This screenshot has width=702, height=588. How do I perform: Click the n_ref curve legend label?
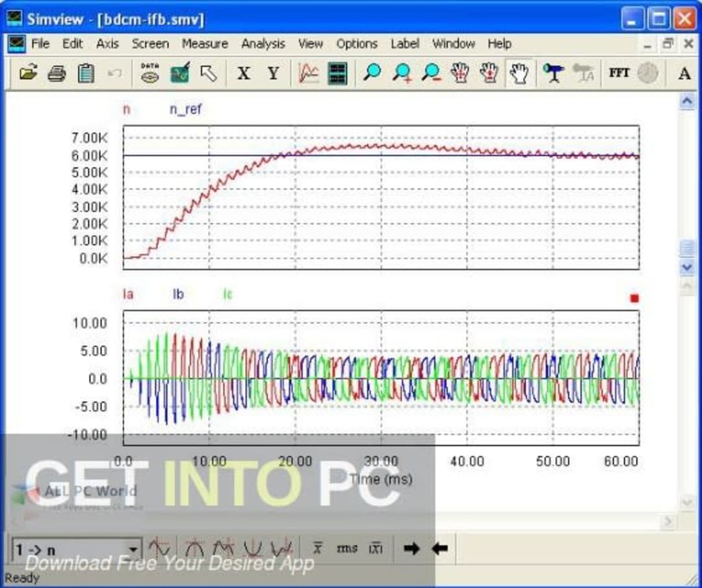(186, 109)
